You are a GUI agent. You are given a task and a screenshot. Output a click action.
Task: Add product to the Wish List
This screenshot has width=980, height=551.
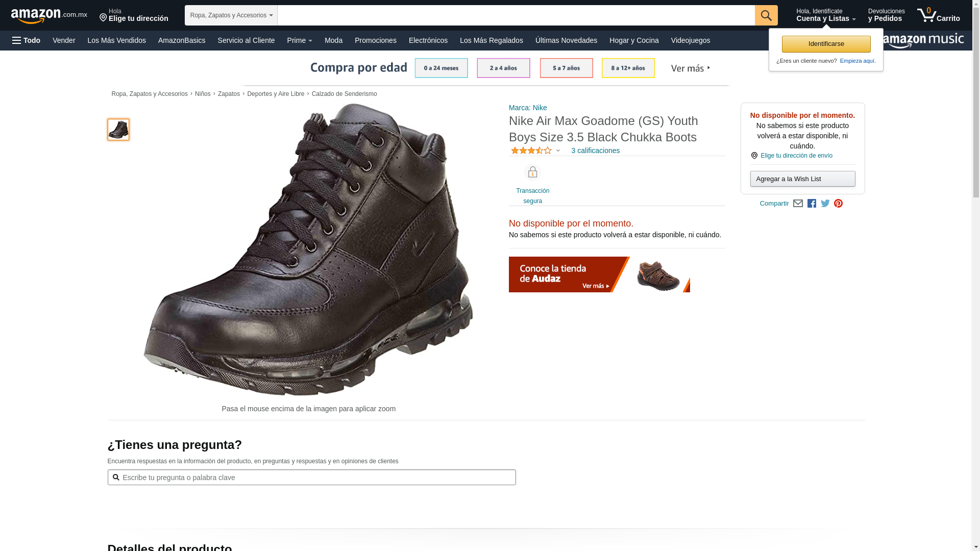click(802, 179)
